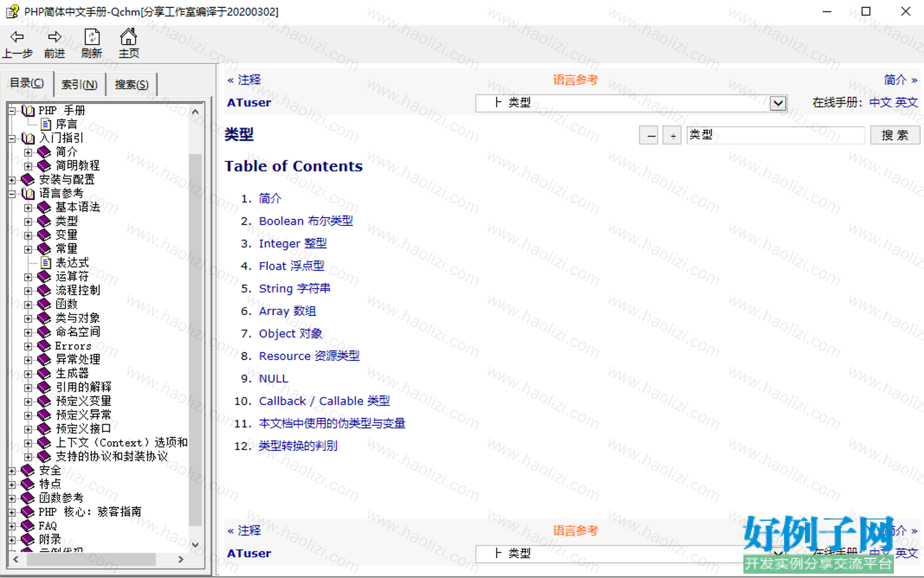Click the top 中文 online manual link
Screen dimensions: 924x578
[x=880, y=103]
